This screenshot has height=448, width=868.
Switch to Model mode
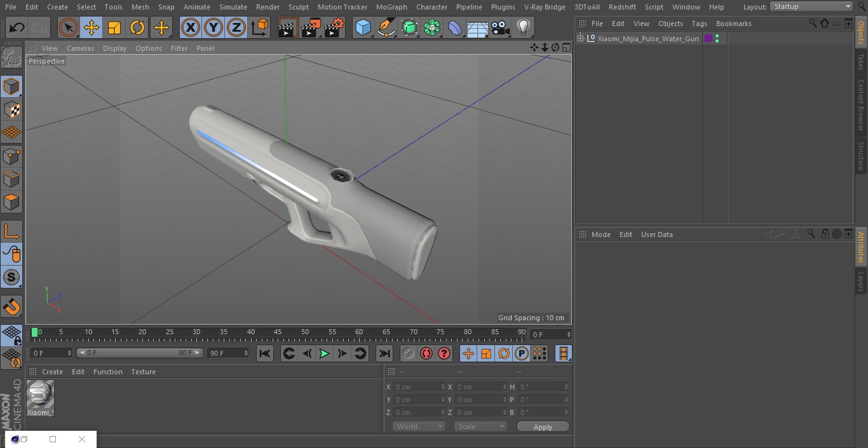[x=11, y=86]
